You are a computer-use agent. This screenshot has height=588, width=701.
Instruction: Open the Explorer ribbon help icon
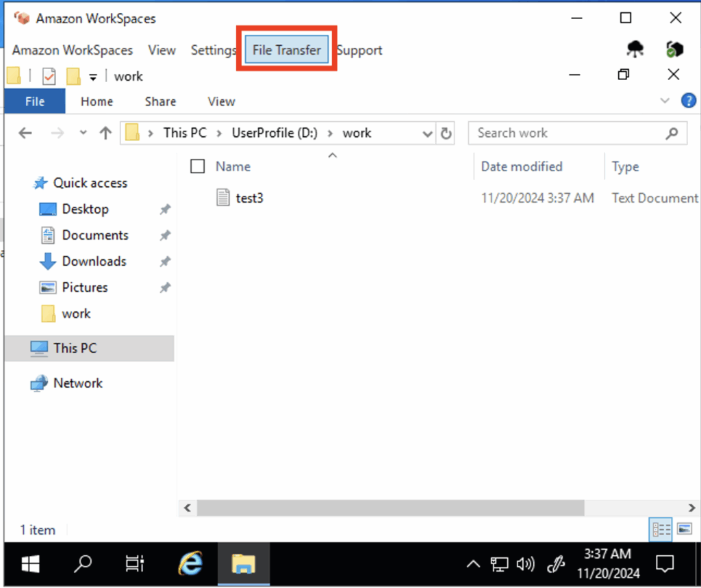tap(688, 101)
